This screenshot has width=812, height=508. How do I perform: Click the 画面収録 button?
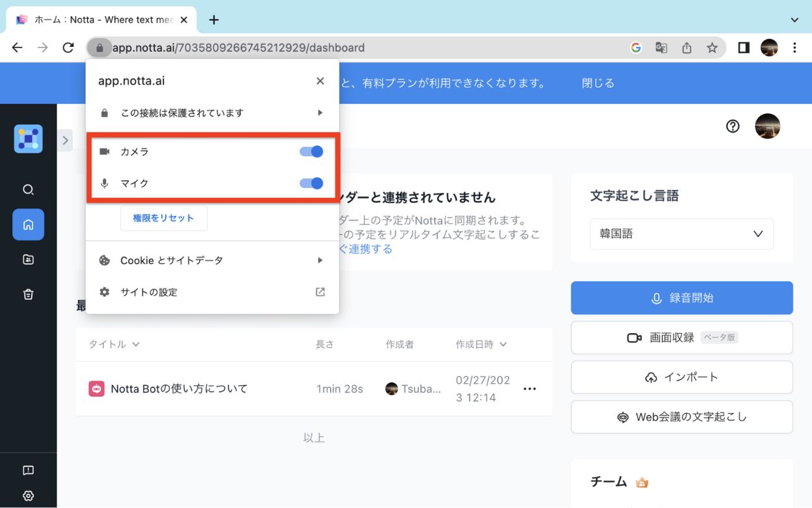682,338
